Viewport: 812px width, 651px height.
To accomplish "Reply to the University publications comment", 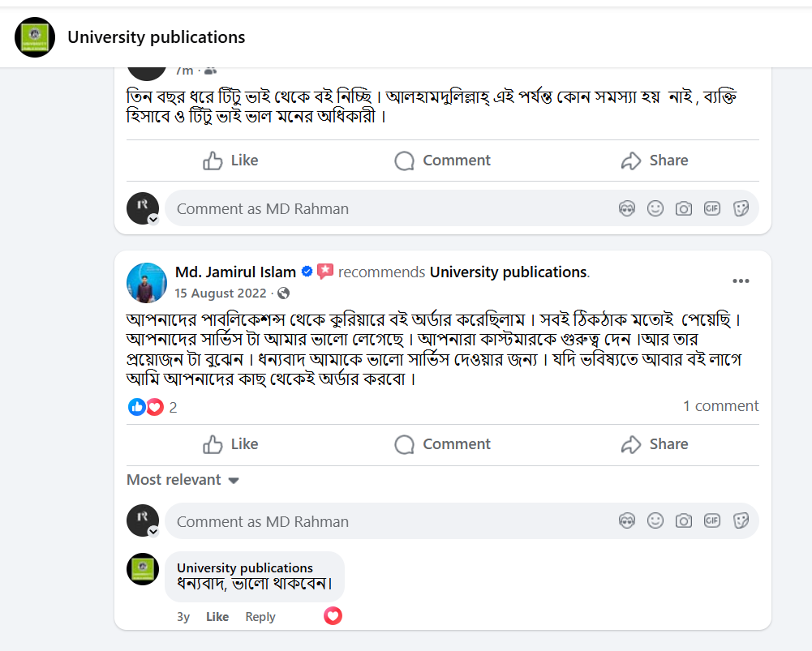I will click(x=260, y=616).
